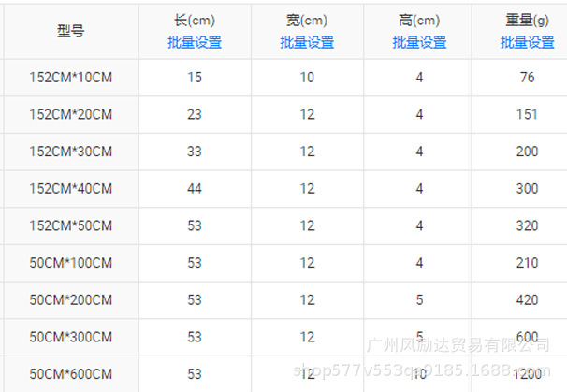Image resolution: width=567 pixels, height=392 pixels.
Task: Open 批量设置 under the 重量(g) column
Action: [x=527, y=42]
